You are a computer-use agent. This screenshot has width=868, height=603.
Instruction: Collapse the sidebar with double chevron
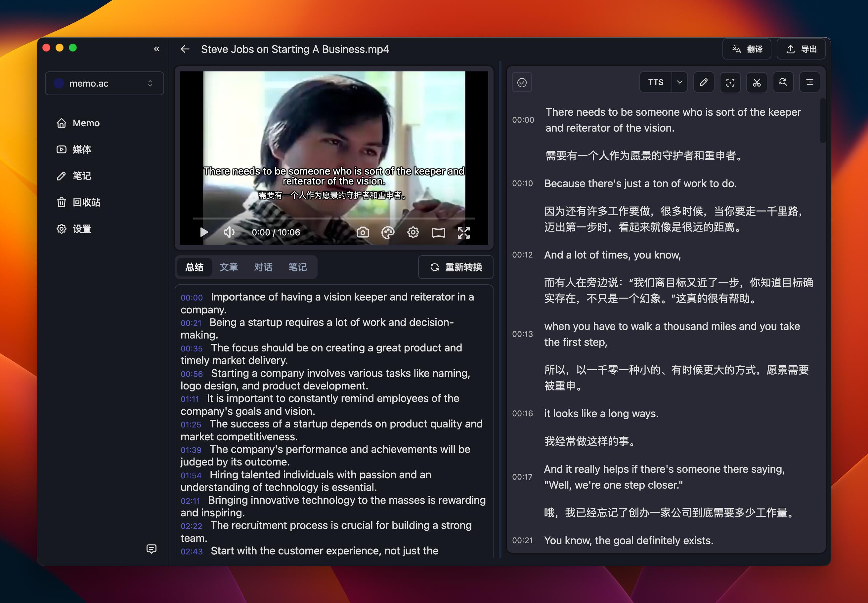(156, 49)
